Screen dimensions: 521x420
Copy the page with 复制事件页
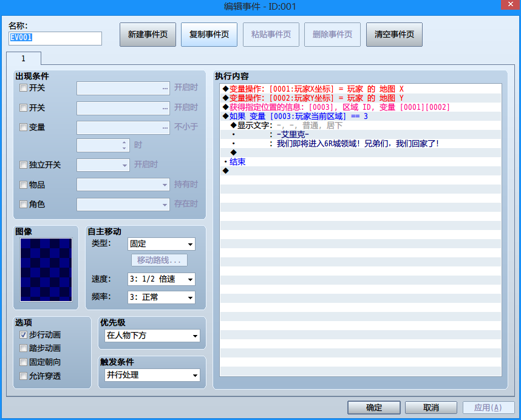pyautogui.click(x=209, y=35)
